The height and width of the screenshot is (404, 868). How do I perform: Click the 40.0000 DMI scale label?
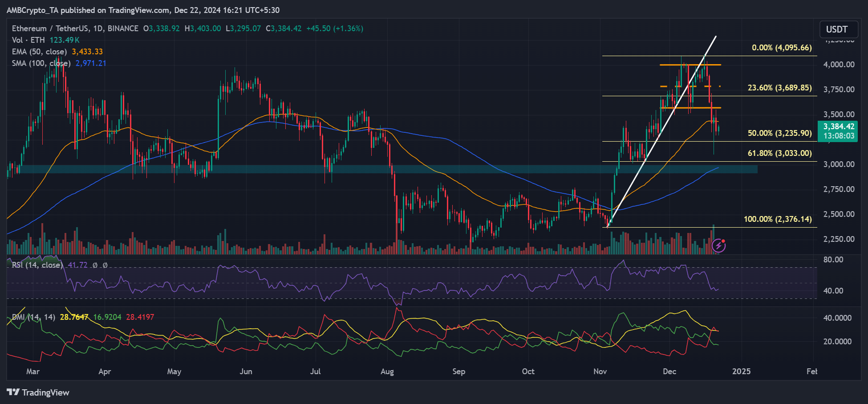(837, 318)
